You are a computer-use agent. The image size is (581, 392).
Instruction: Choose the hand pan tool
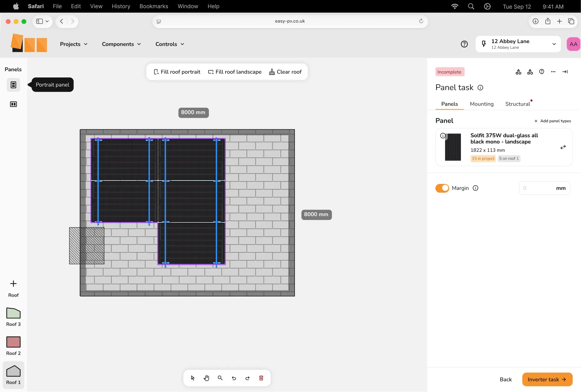click(x=206, y=378)
